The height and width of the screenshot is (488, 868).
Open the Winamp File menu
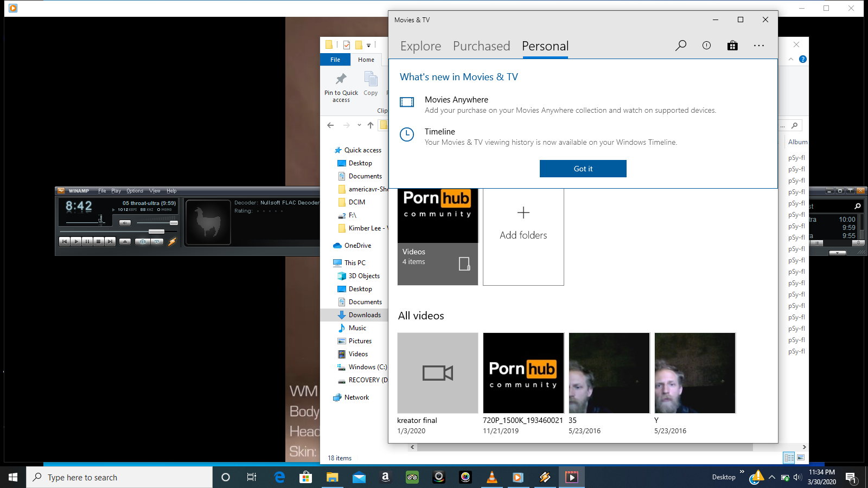(102, 191)
